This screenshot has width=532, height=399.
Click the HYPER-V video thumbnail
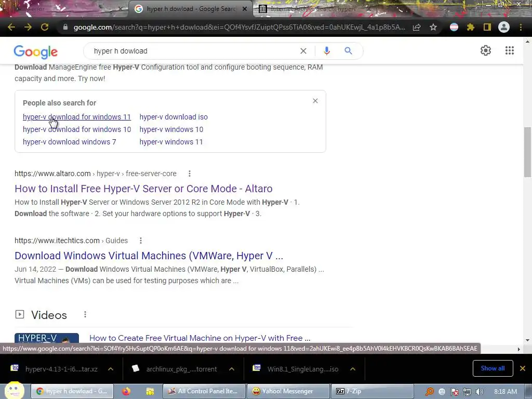coord(47,338)
